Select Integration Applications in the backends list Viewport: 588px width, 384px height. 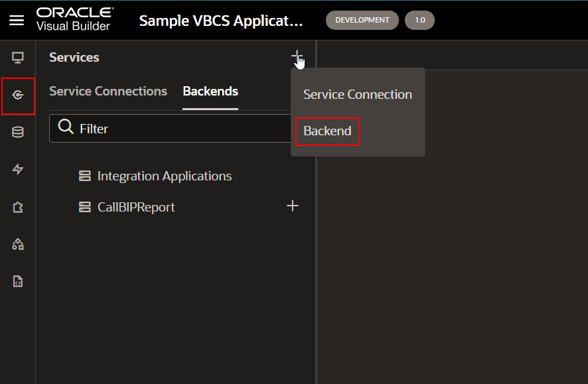click(x=165, y=176)
